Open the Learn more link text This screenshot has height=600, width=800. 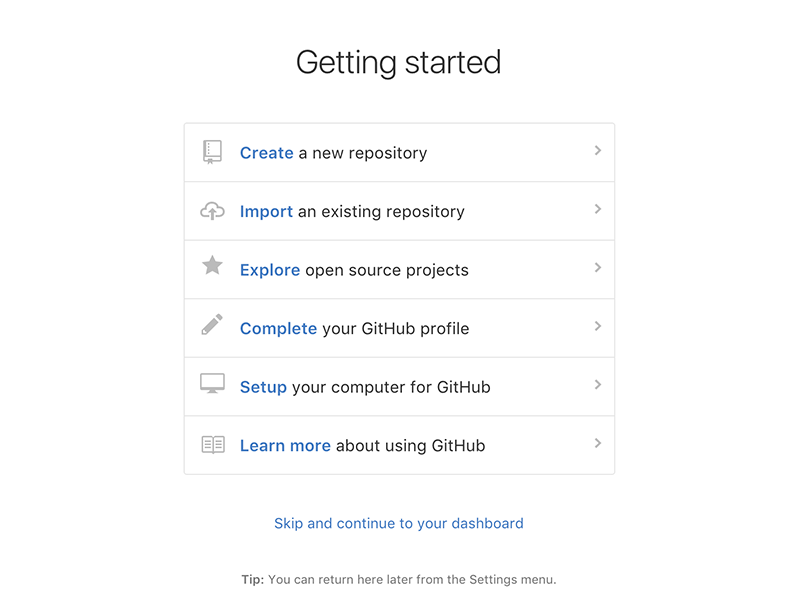click(x=285, y=446)
